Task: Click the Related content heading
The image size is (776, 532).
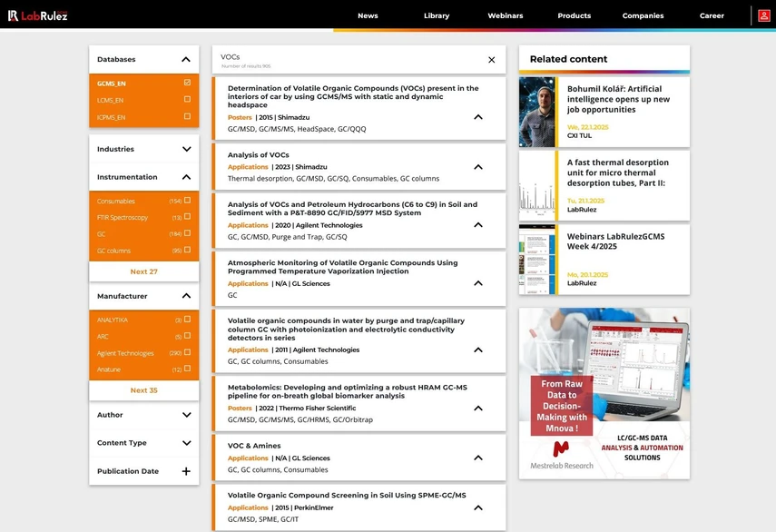Action: tap(568, 59)
